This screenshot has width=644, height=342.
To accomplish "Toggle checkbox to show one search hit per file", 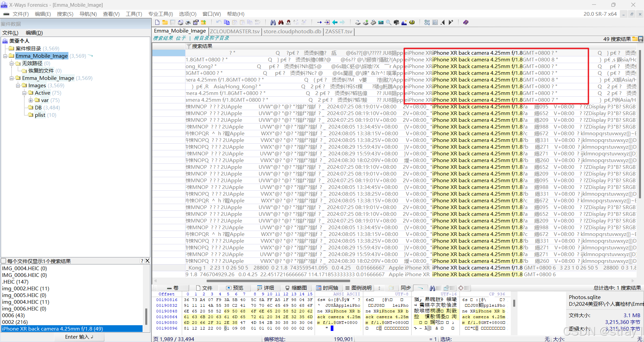I will point(4,261).
